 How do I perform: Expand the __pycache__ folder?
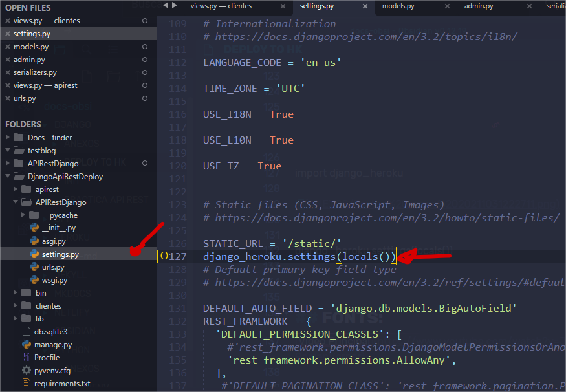23,215
